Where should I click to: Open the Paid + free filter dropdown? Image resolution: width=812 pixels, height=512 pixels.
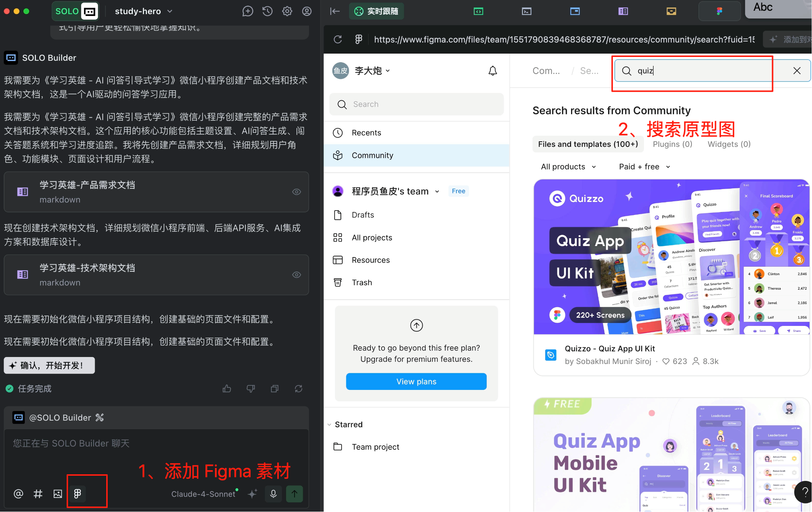(644, 167)
